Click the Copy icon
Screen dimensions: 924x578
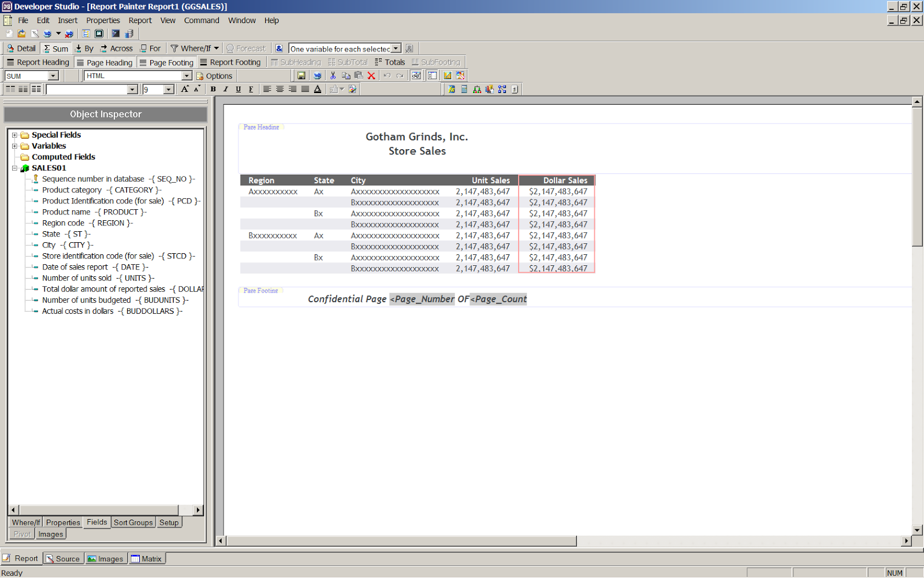(346, 76)
